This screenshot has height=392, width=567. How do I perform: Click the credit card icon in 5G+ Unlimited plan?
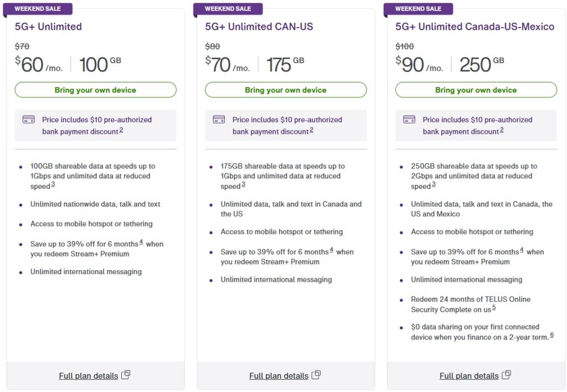coord(29,120)
